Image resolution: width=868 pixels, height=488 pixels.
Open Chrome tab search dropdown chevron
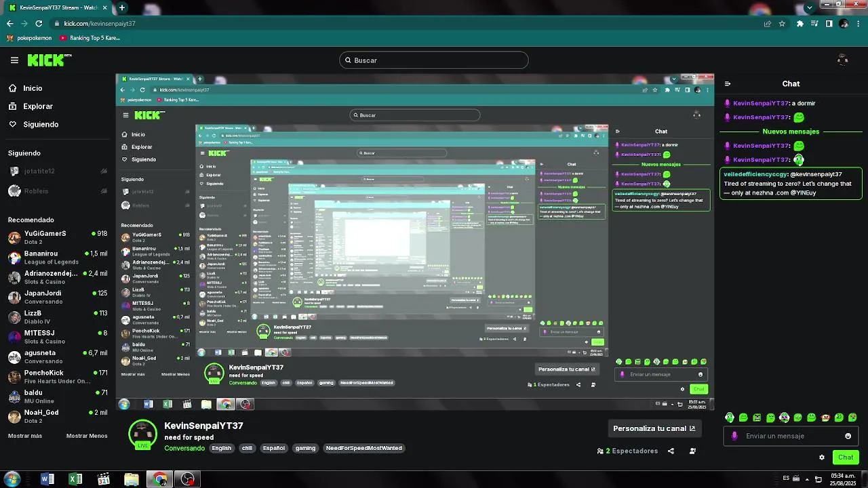click(x=809, y=7)
